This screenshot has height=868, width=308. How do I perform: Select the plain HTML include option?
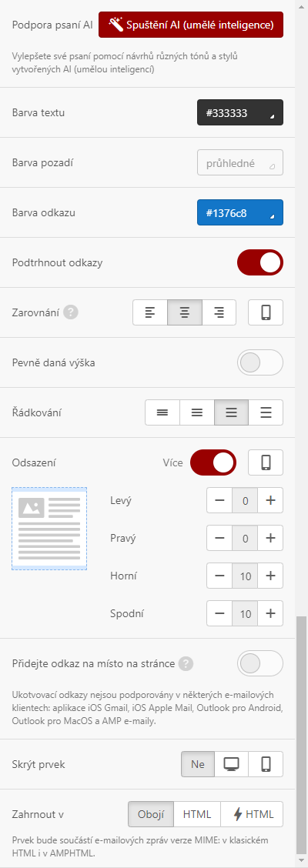[197, 814]
